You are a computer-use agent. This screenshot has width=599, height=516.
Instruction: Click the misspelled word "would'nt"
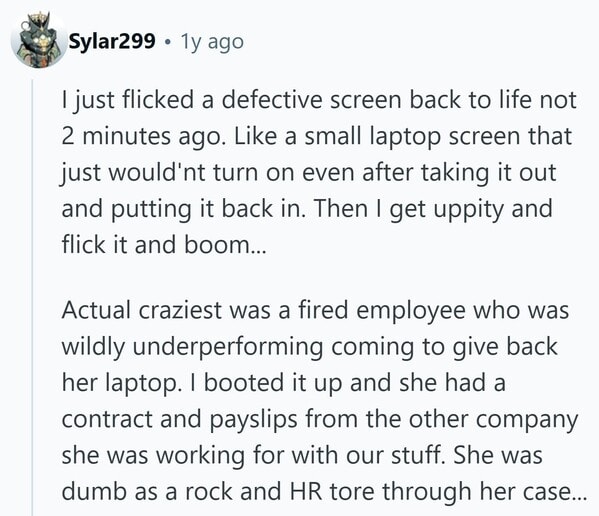(x=158, y=172)
